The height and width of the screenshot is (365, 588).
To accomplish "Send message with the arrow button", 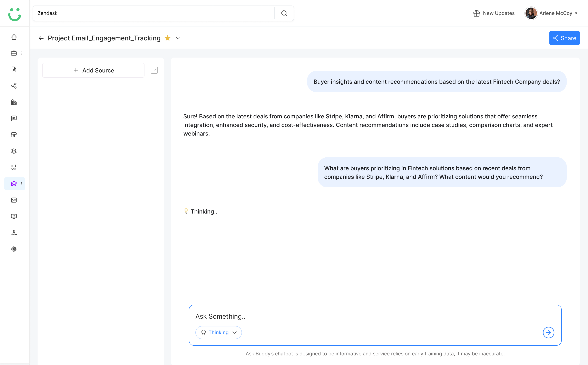I will (x=548, y=332).
